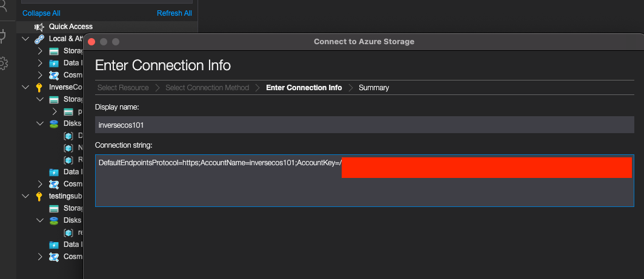Click the InverseCo subscription key icon
This screenshot has width=644, height=279.
pos(39,87)
